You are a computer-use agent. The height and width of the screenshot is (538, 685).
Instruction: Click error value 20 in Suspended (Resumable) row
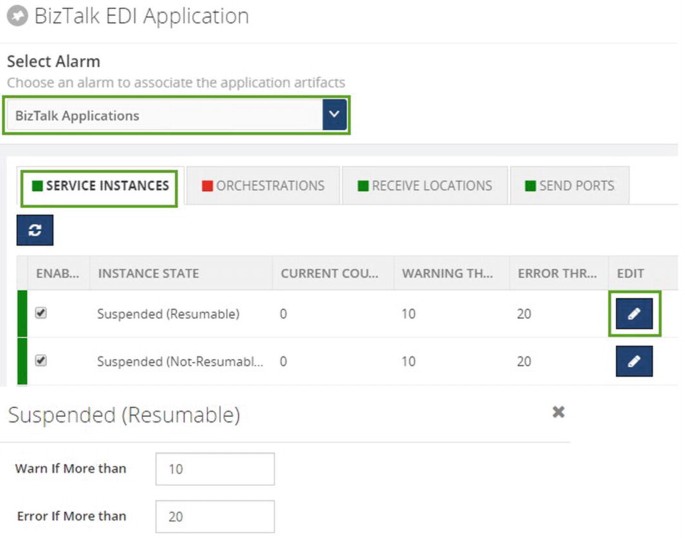pyautogui.click(x=524, y=314)
